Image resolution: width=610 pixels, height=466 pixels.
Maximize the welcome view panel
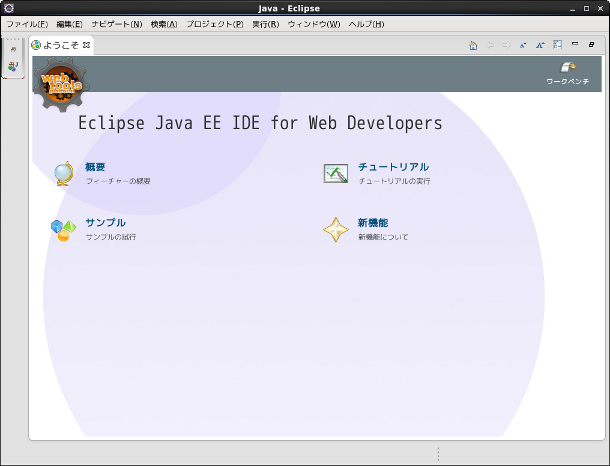591,44
